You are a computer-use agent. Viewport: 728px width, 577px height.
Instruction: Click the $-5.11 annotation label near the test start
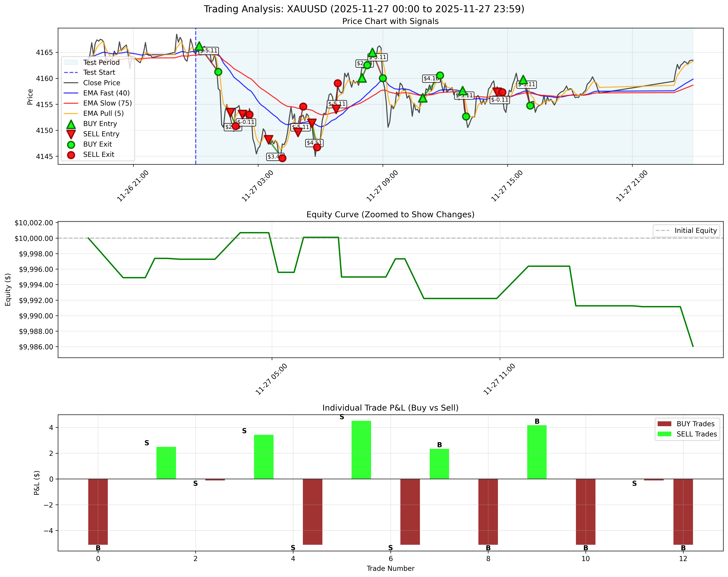click(x=209, y=51)
